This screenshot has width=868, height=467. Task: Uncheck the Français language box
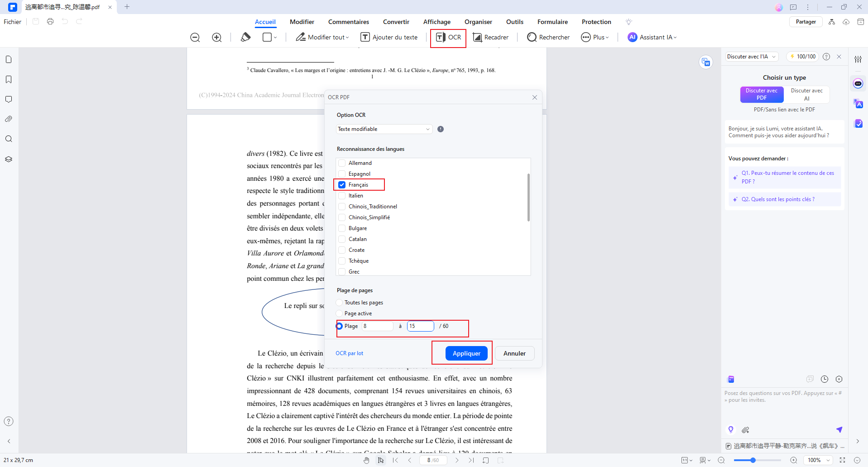(x=342, y=185)
